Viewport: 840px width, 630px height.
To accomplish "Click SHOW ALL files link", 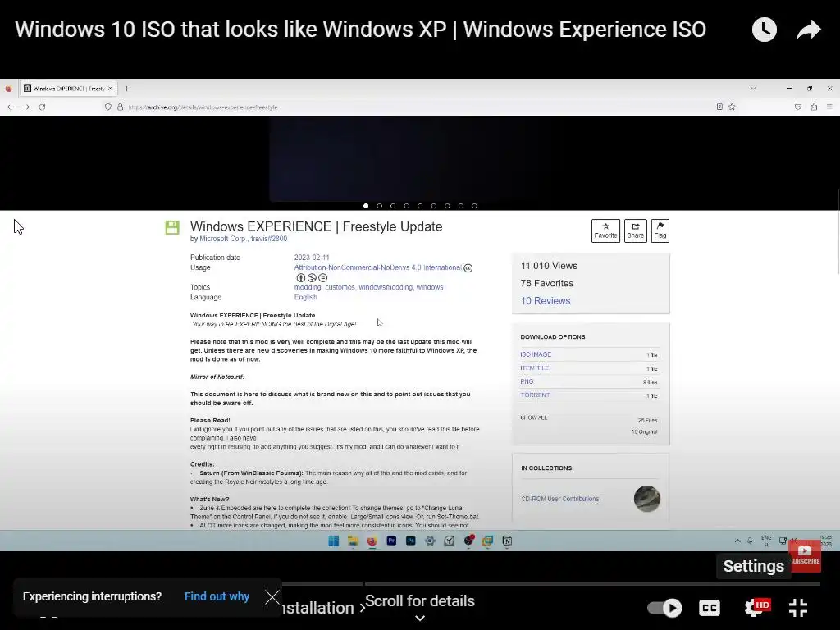I will pos(533,418).
